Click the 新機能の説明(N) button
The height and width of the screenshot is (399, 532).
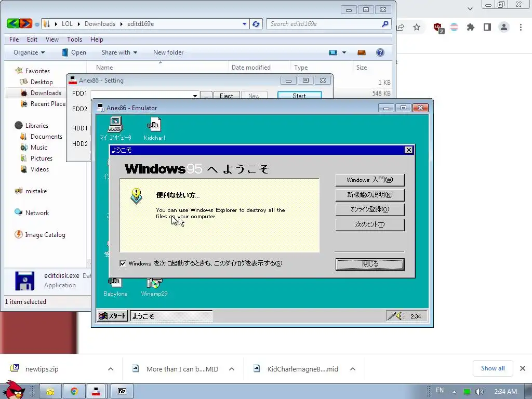coord(370,195)
